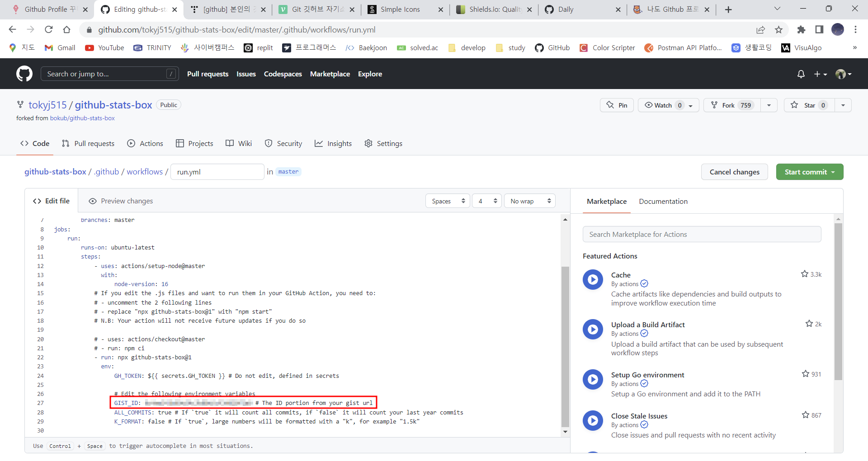Screen dimensions: 868x461
Task: Click Start commit button
Action: point(809,172)
